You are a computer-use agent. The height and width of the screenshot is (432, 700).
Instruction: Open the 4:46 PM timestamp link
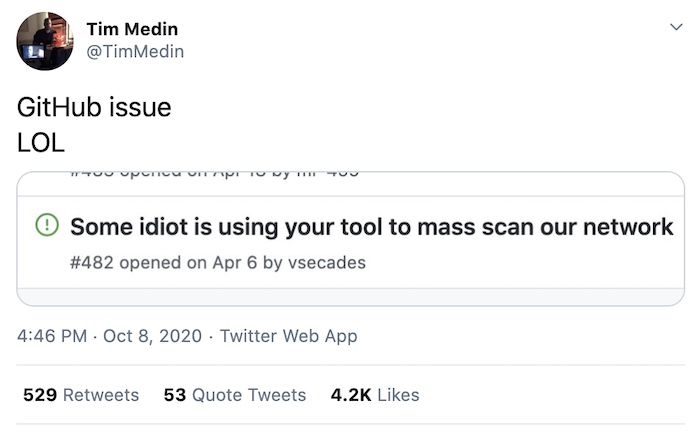(52, 336)
